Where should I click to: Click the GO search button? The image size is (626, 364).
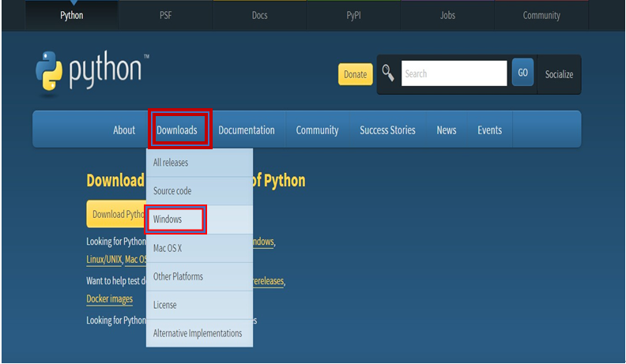point(522,72)
